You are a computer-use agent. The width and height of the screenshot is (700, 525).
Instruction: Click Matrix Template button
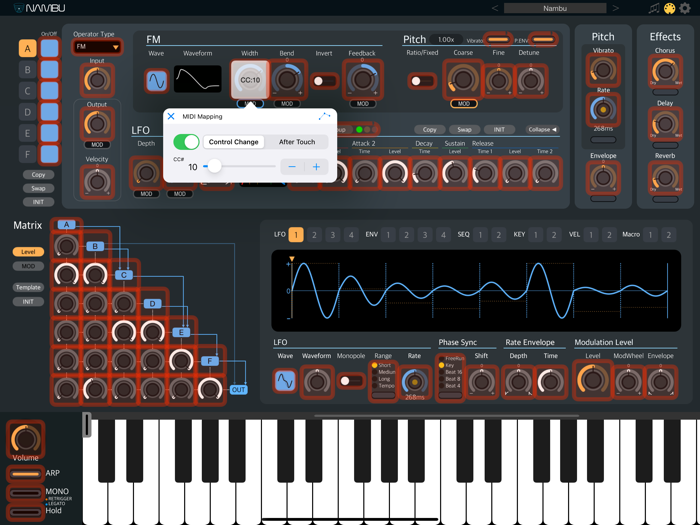28,287
